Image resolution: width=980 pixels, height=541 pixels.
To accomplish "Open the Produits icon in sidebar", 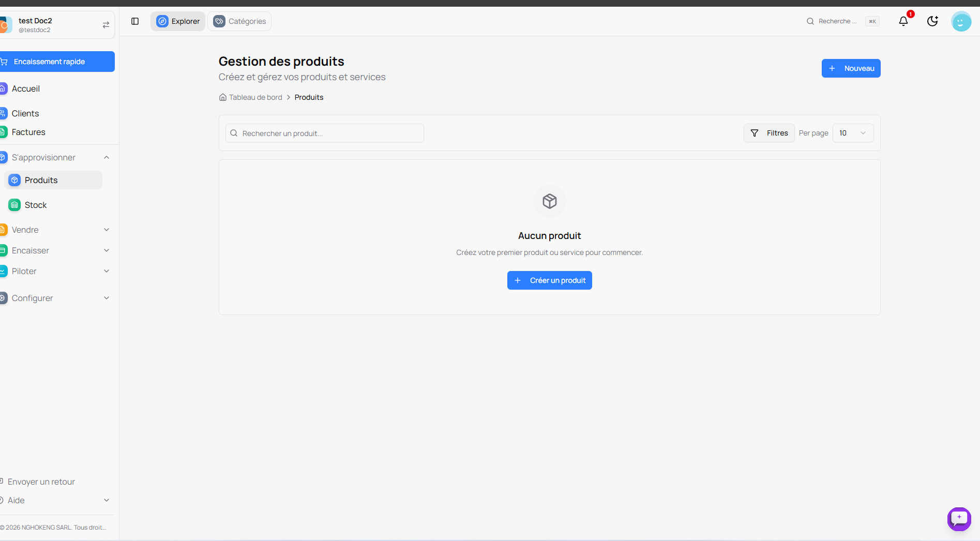I will (14, 180).
